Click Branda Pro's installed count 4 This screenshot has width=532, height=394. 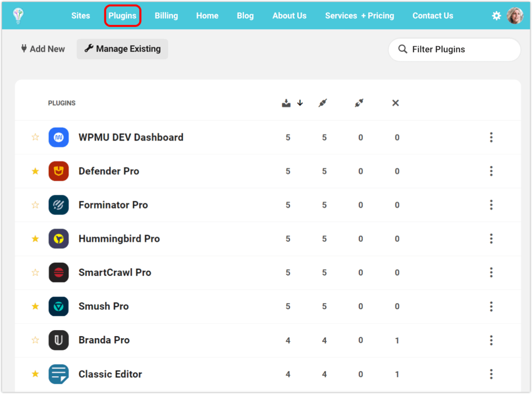[x=288, y=340]
